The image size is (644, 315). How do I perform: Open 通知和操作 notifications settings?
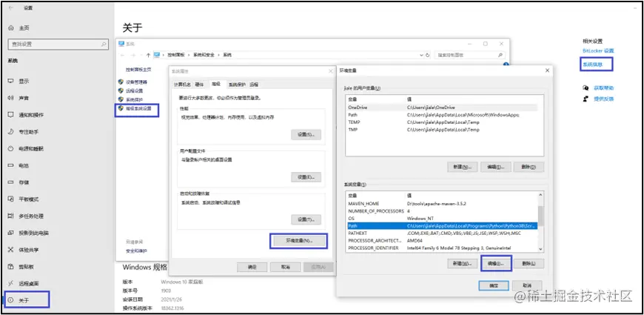(26, 115)
